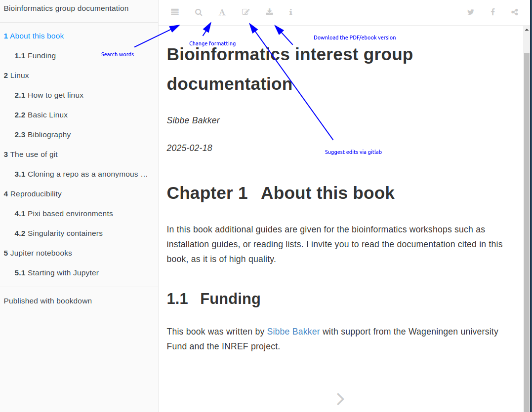Go to section 2.2 Basic Linux
This screenshot has height=412, width=532.
coord(41,115)
